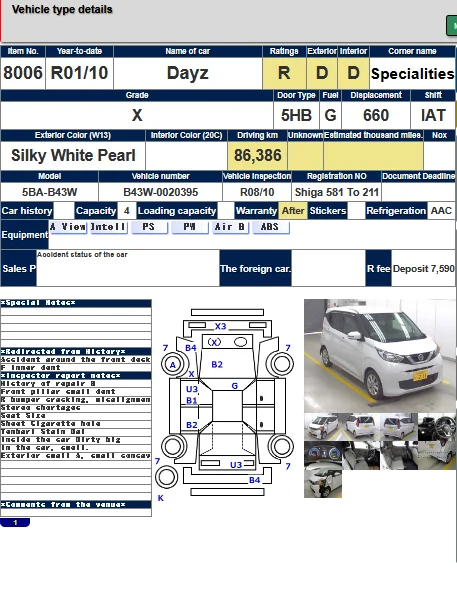Open the front-left exterior view thumbnail in top row

point(323,427)
